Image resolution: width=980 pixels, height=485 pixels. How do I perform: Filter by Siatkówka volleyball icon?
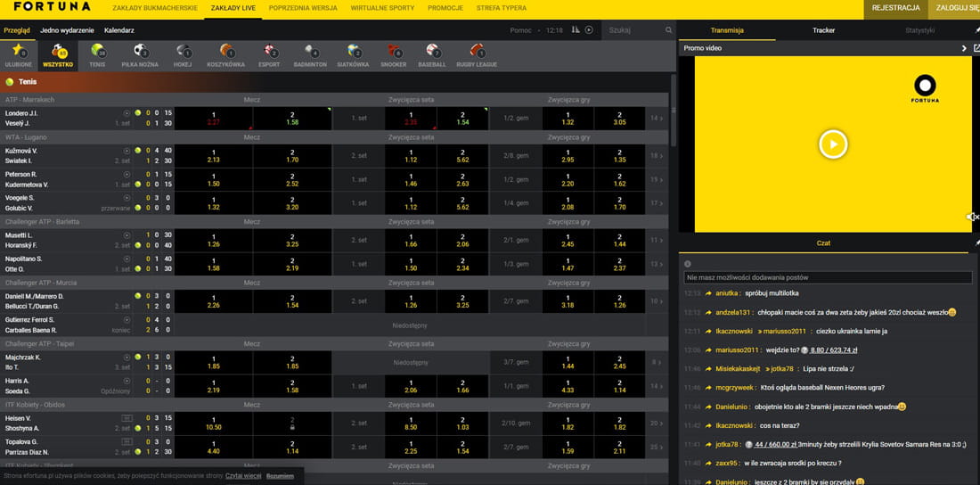[x=353, y=55]
